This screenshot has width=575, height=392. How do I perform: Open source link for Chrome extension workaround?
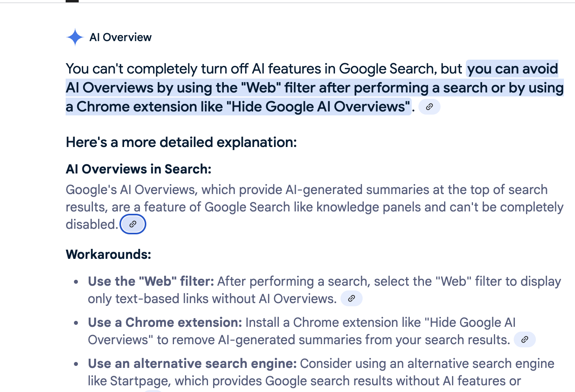524,339
